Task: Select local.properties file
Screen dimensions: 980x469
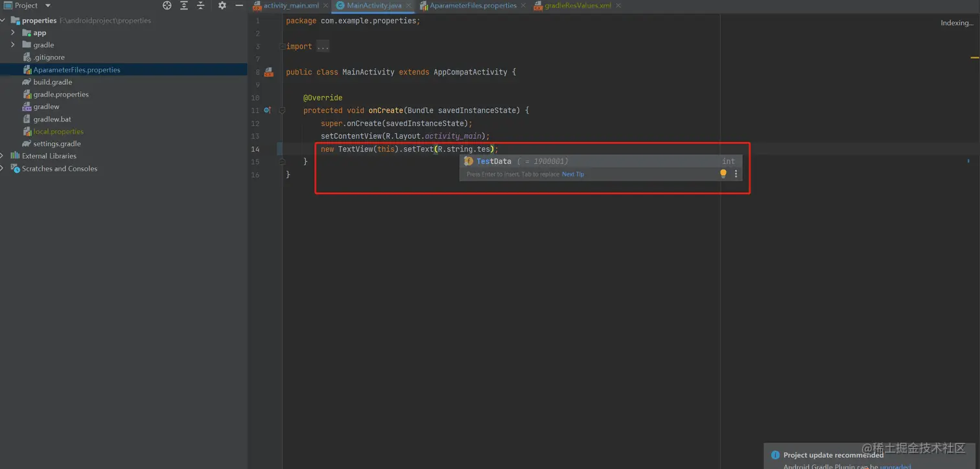Action: tap(124, 131)
